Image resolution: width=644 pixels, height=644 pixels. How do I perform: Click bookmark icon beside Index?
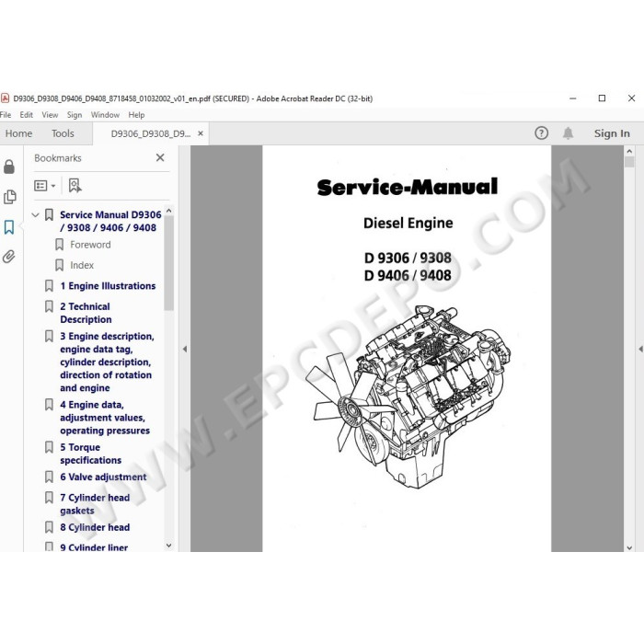59,265
